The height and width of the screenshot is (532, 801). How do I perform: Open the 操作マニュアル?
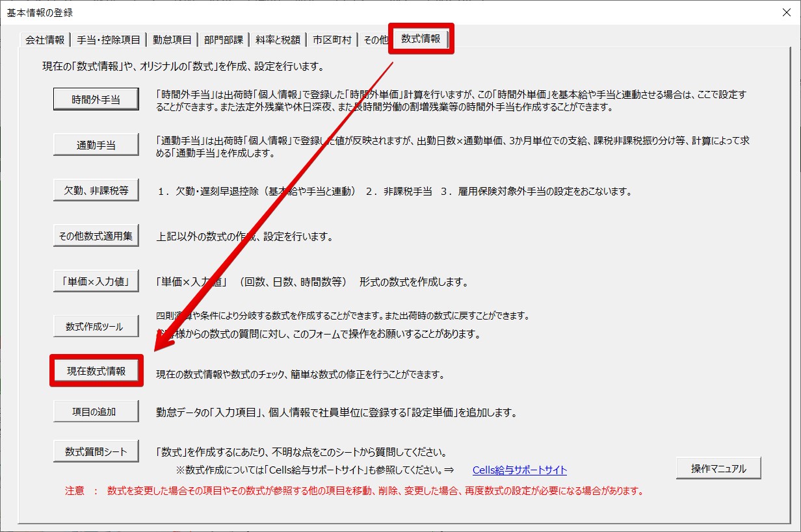tap(718, 468)
